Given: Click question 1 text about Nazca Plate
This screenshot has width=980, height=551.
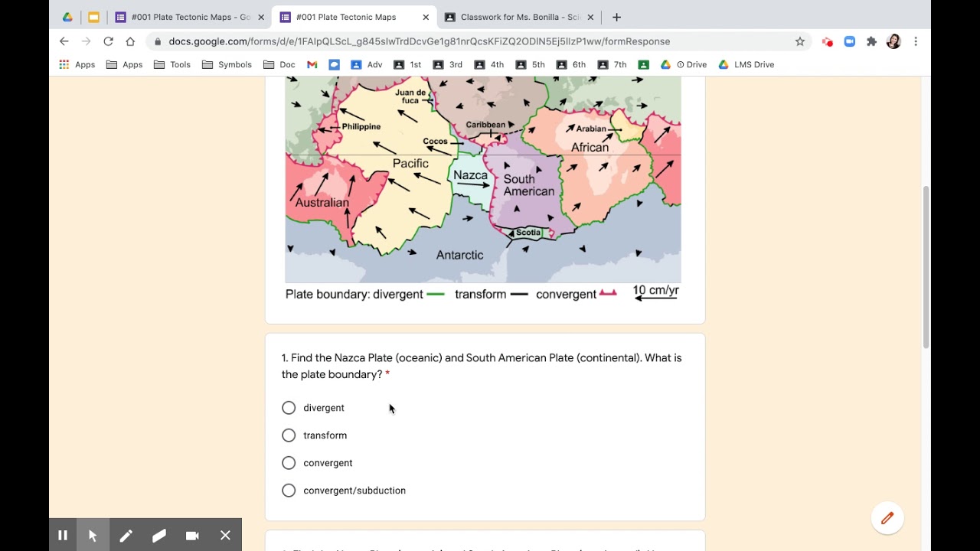Looking at the screenshot, I should coord(482,366).
